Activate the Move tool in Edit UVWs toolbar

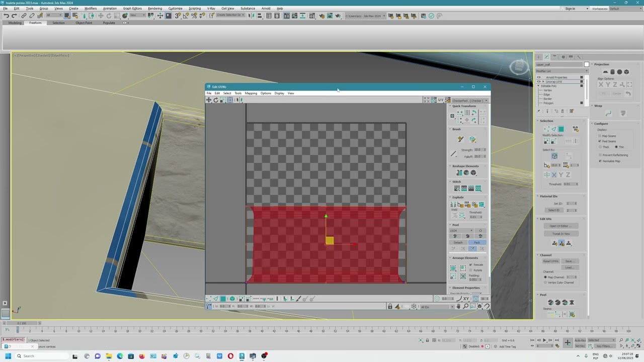click(209, 100)
